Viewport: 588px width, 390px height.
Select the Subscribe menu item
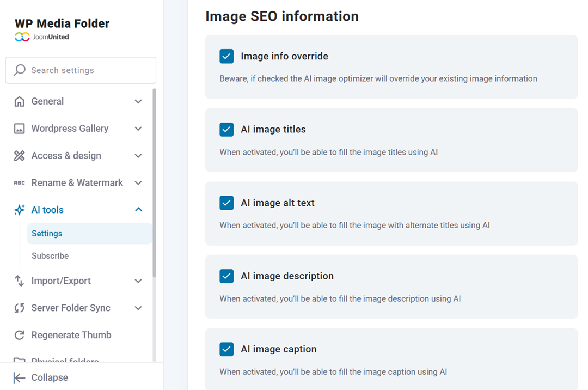coord(50,255)
